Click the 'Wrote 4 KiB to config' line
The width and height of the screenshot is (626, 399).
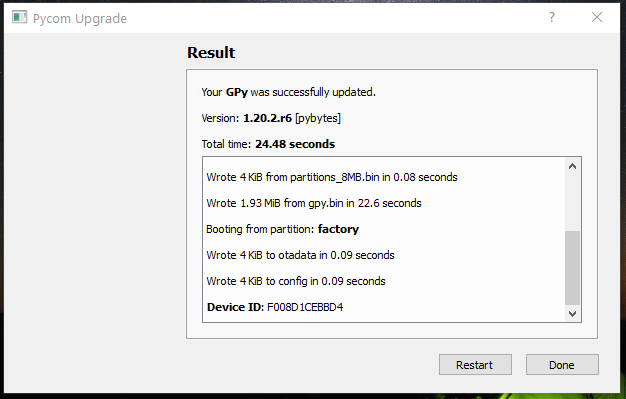[x=296, y=281]
